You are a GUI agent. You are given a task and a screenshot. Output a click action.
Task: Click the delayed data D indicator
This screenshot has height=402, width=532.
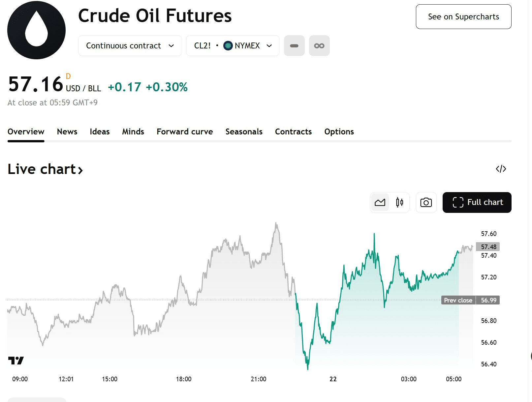[x=68, y=76]
